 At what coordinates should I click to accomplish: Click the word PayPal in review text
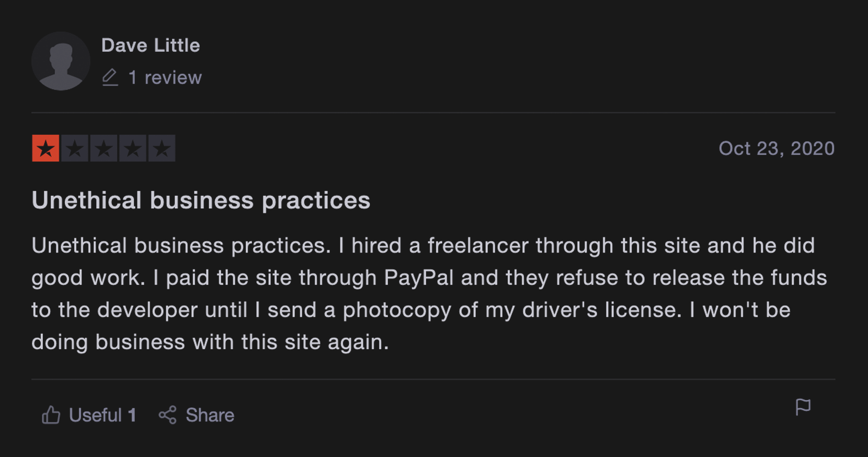pos(418,278)
